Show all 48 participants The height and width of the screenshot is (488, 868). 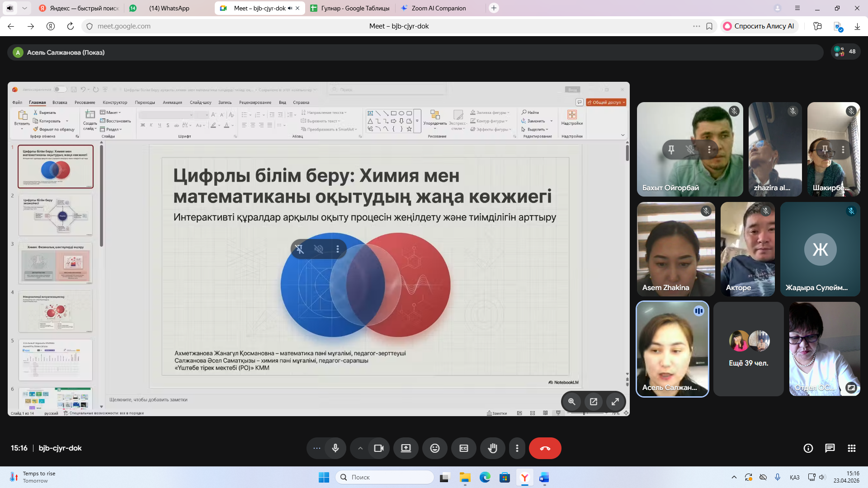845,52
